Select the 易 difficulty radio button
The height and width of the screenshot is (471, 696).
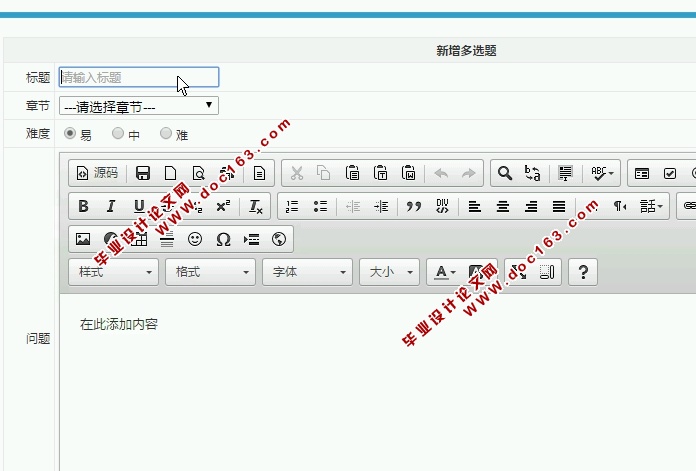tap(70, 133)
